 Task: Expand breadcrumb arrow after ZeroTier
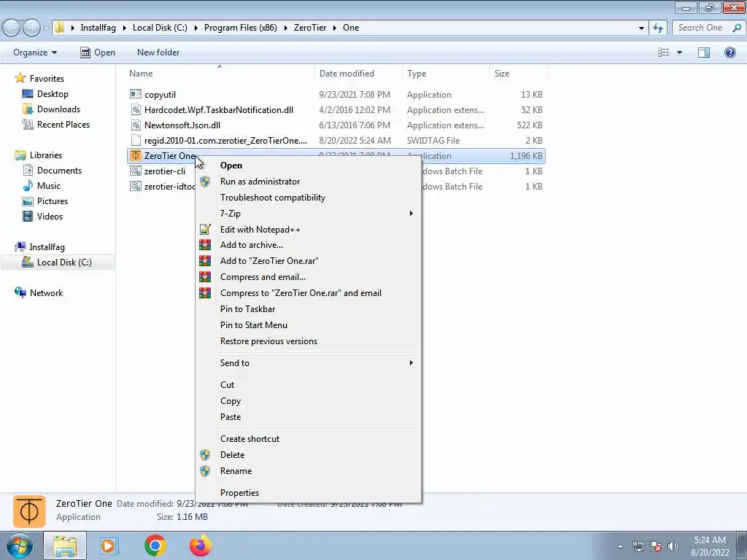point(335,28)
